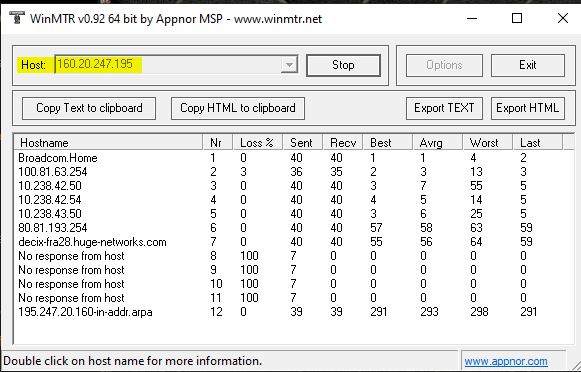Viewport: 581px width, 372px height.
Task: Click the Last column header
Action: pos(538,143)
